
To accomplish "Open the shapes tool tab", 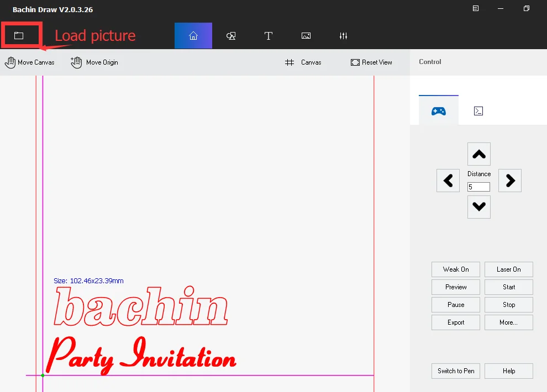I will 231,35.
